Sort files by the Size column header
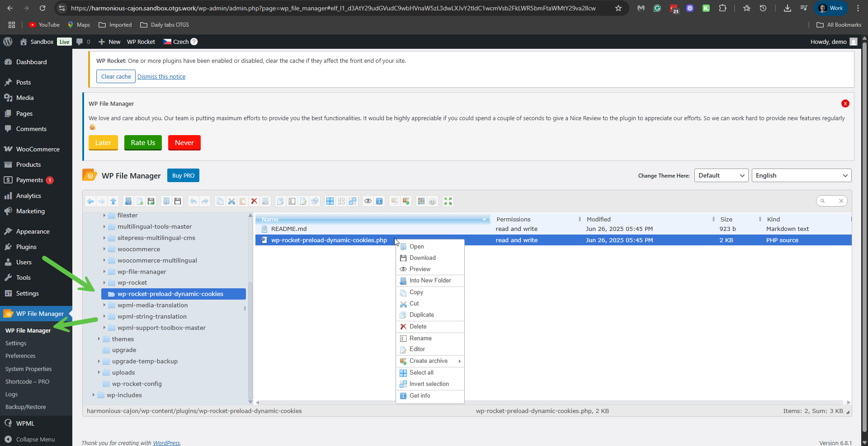Screen dimensions: 868x446 [x=726, y=219]
